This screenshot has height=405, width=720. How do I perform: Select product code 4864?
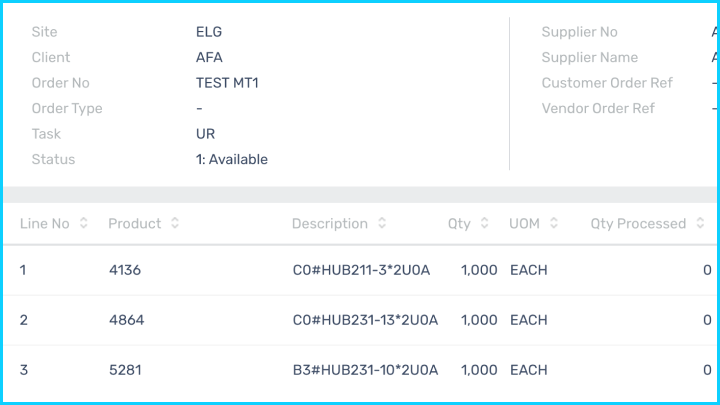[125, 320]
